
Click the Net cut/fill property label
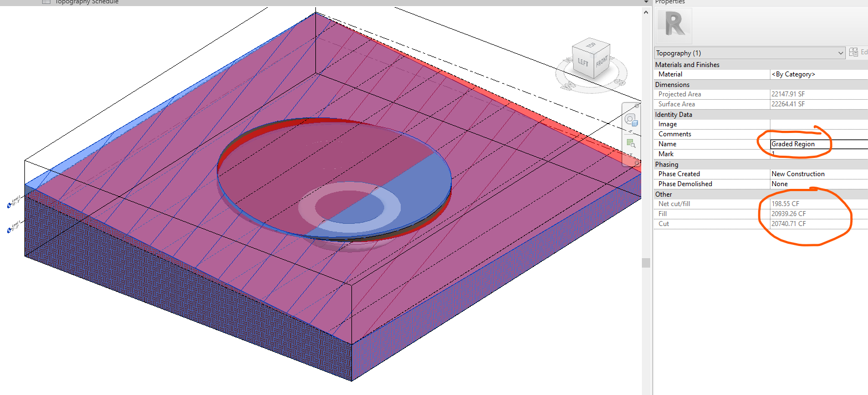pos(674,204)
